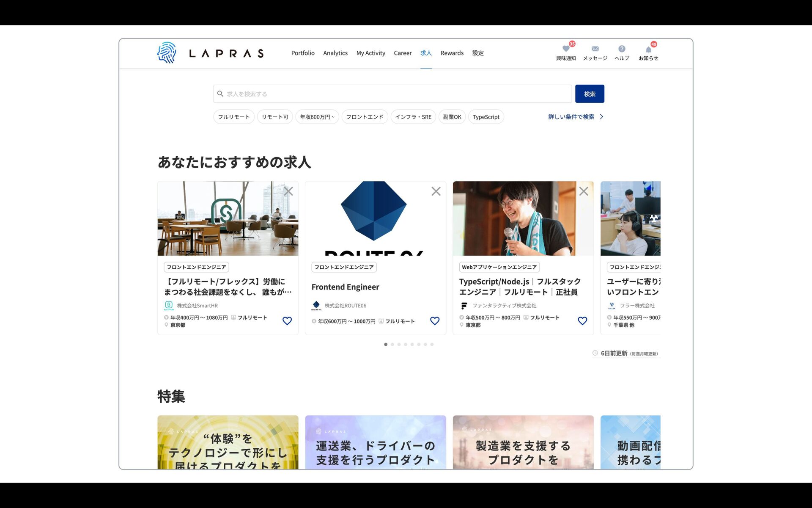Click the LAPRAS fingerprint logo
The width and height of the screenshot is (812, 508).
167,53
